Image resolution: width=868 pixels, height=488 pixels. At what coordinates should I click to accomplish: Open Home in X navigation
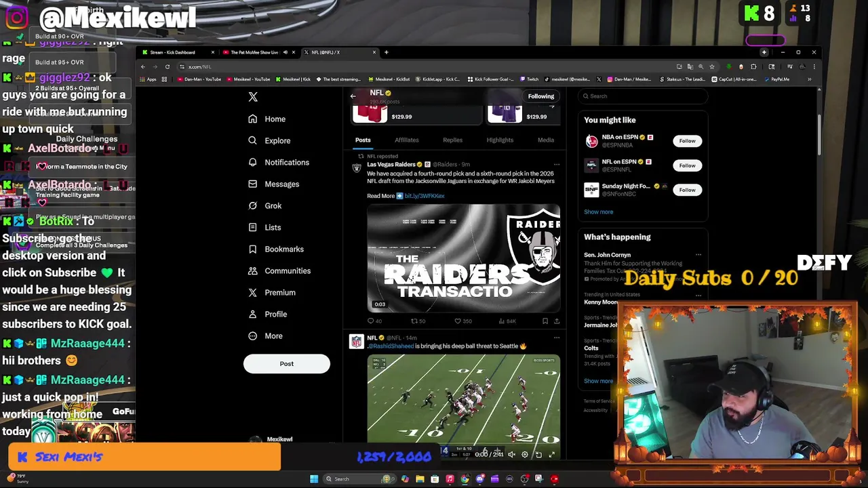[x=267, y=119]
